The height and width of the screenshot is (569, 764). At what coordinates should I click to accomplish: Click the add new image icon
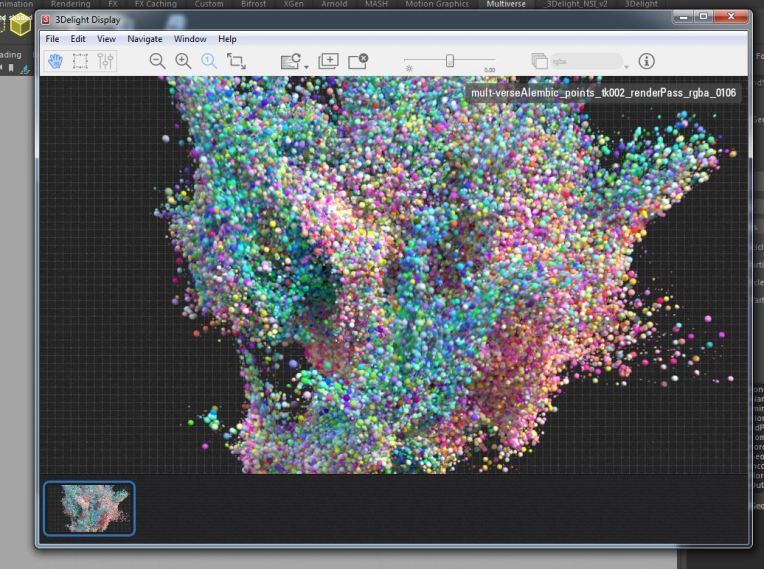[x=328, y=61]
